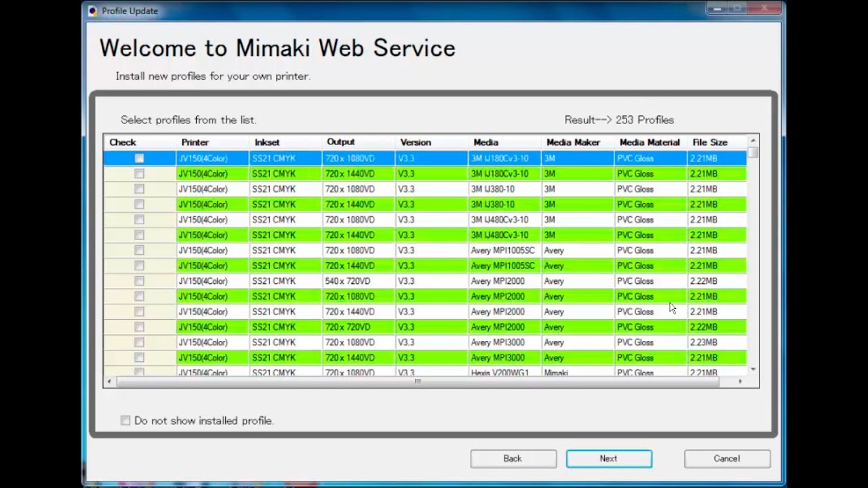Click the Media Maker column header
The image size is (868, 488).
tap(578, 142)
